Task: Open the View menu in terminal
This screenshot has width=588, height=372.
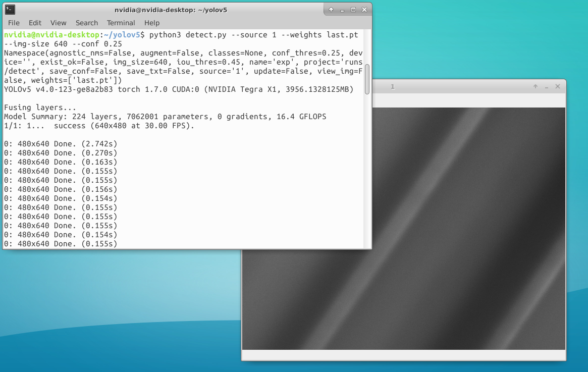Action: coord(58,23)
